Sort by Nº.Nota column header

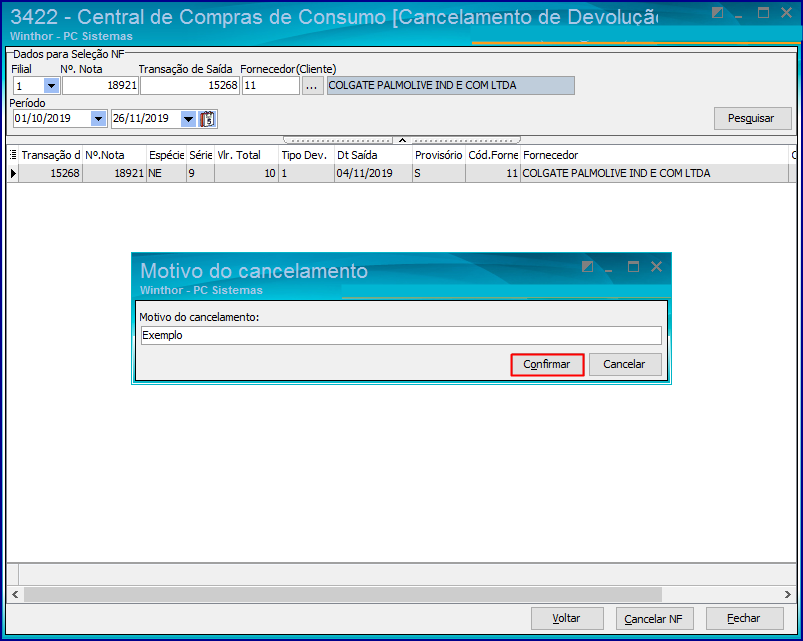point(114,155)
